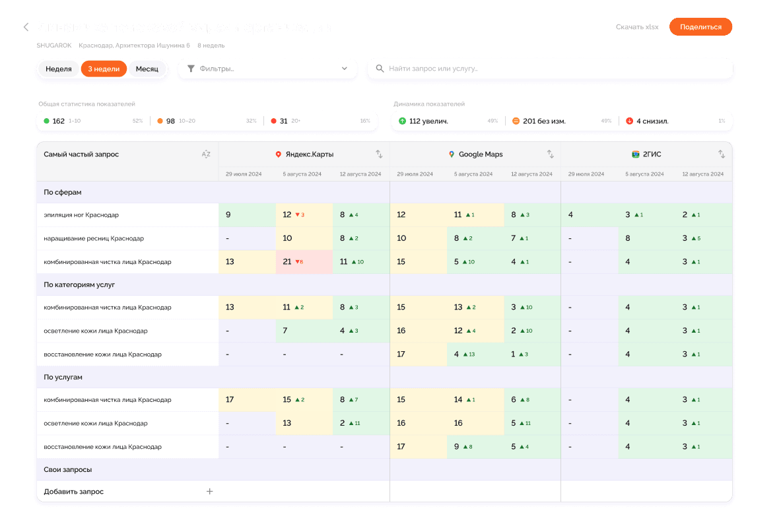Focus the Найти запрос или услугу field
This screenshot has width=781, height=532.
click(x=550, y=69)
